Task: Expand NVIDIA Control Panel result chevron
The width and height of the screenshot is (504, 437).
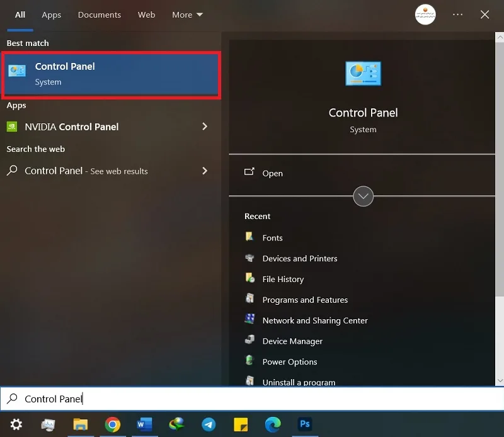Action: coord(205,127)
